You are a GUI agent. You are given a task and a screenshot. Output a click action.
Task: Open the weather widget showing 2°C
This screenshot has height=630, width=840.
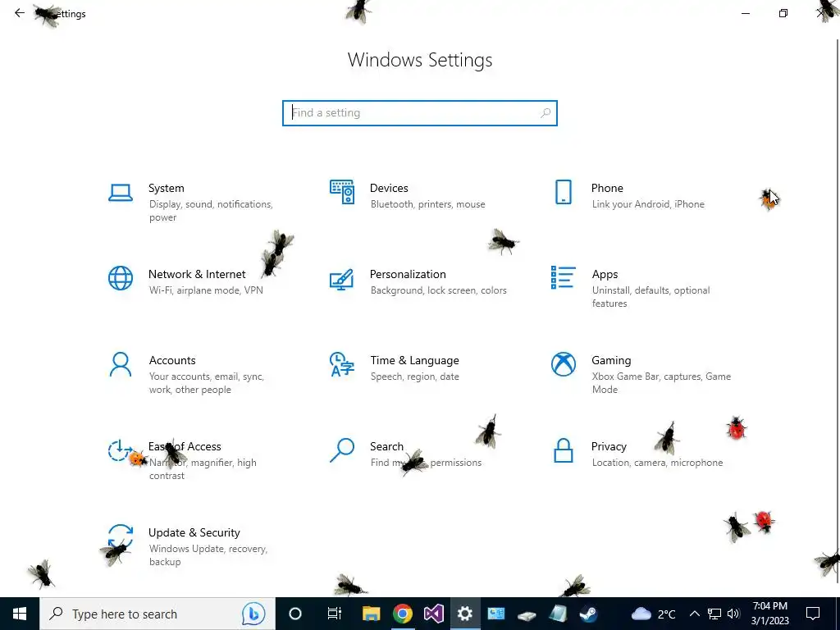click(x=653, y=614)
